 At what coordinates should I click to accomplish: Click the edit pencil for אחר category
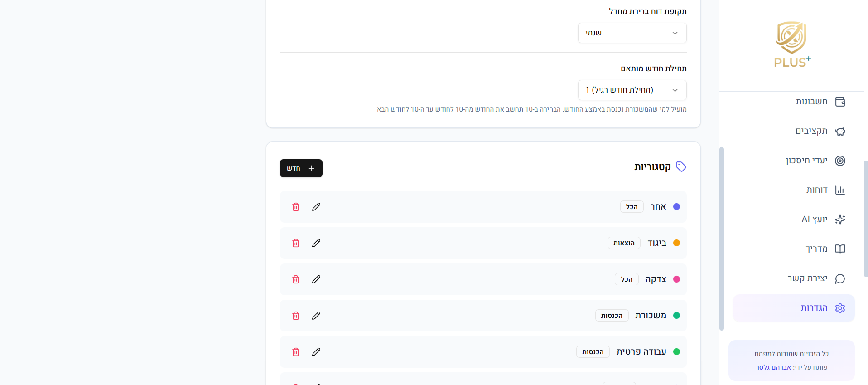[x=316, y=207]
